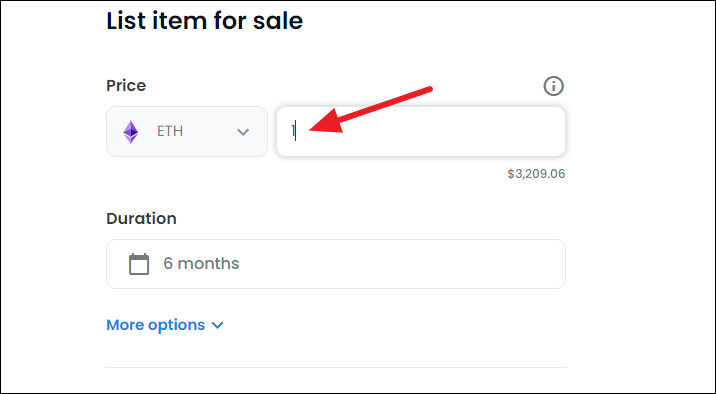Image resolution: width=716 pixels, height=394 pixels.
Task: Click the red arrow annotation tail
Action: click(x=428, y=89)
